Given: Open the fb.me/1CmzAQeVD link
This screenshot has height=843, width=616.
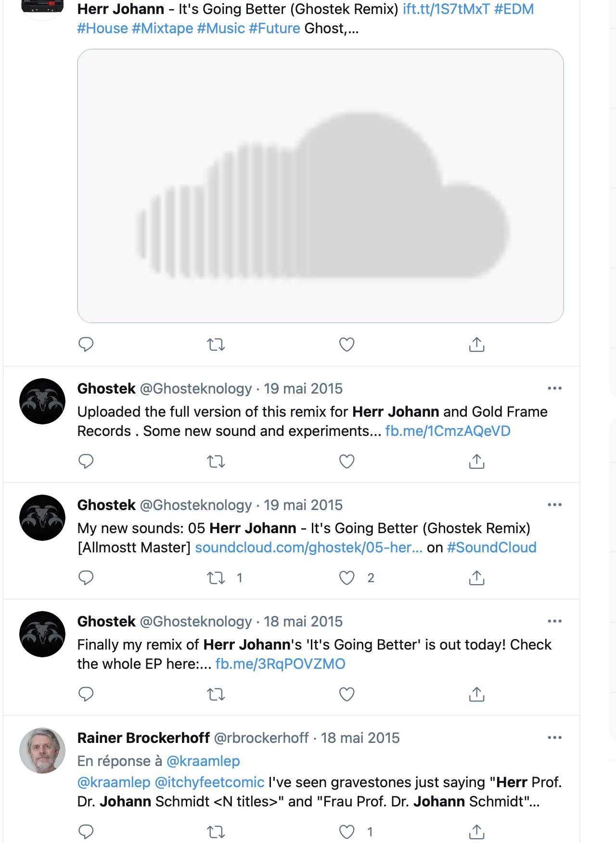Looking at the screenshot, I should click(448, 431).
